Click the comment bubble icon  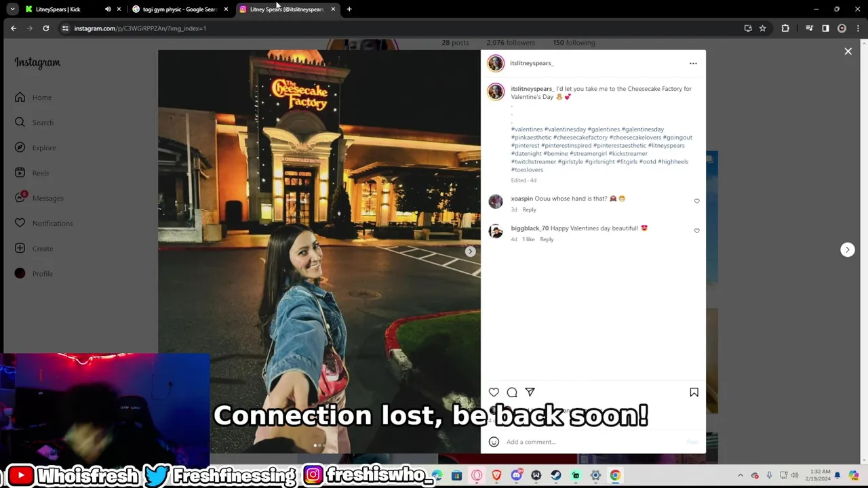(512, 392)
